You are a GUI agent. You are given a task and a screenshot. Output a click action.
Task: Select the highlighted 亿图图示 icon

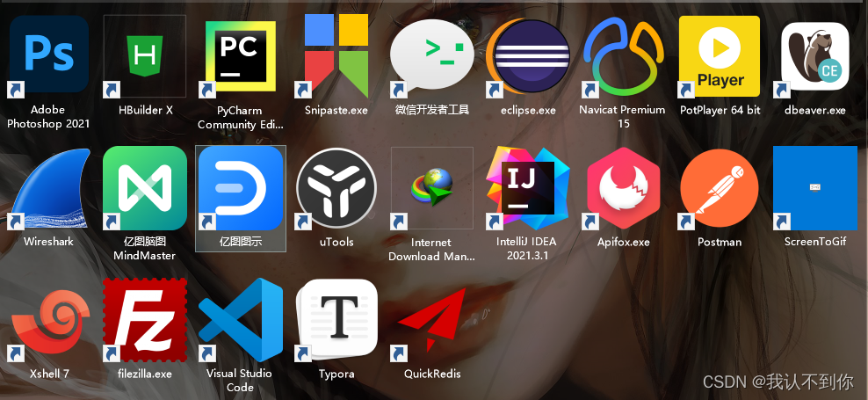pos(240,188)
